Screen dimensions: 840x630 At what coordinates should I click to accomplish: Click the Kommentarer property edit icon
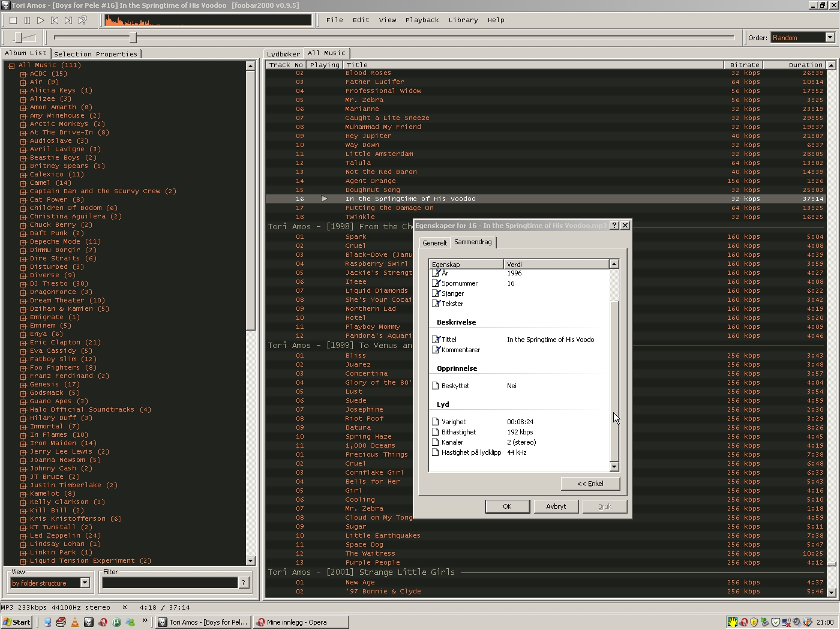pyautogui.click(x=436, y=350)
